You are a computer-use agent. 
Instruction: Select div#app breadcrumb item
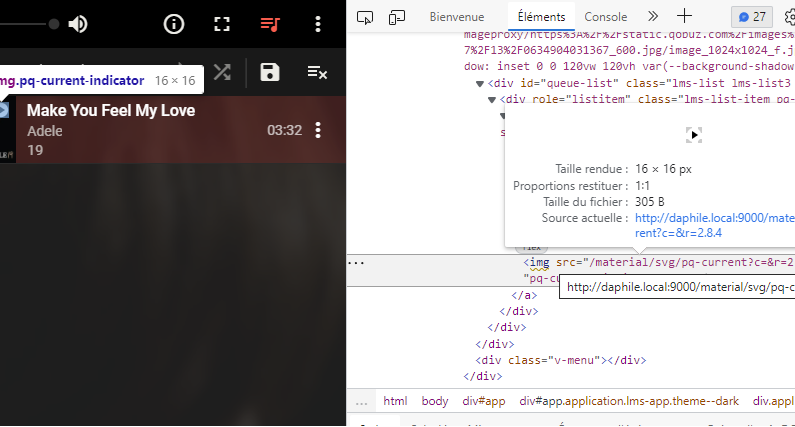484,401
